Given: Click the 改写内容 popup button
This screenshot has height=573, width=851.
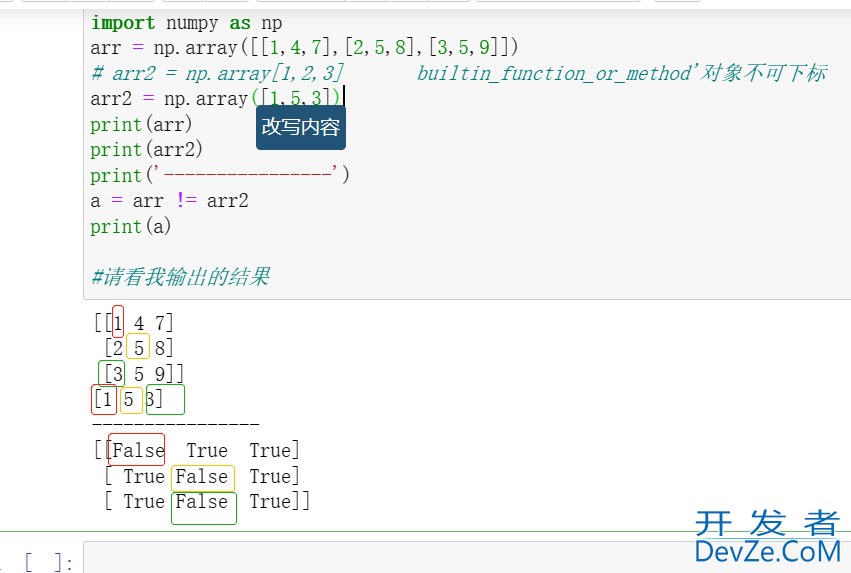Looking at the screenshot, I should click(x=301, y=128).
